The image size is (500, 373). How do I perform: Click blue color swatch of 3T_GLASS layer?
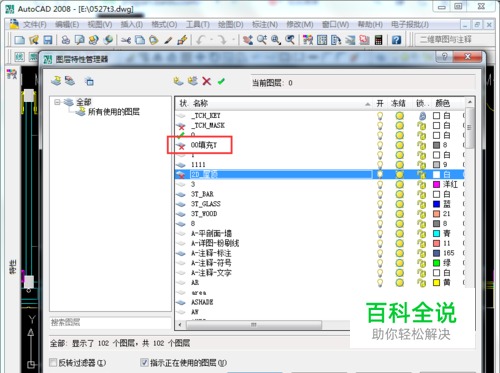pos(436,204)
